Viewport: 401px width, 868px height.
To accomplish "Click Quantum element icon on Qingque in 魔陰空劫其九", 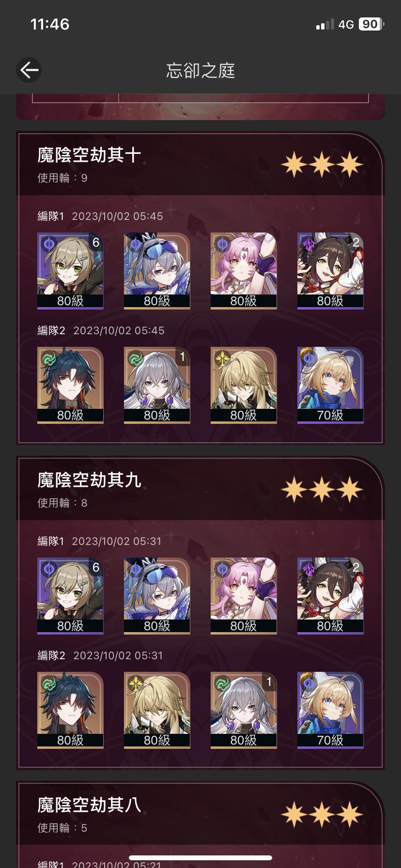I will (49, 569).
